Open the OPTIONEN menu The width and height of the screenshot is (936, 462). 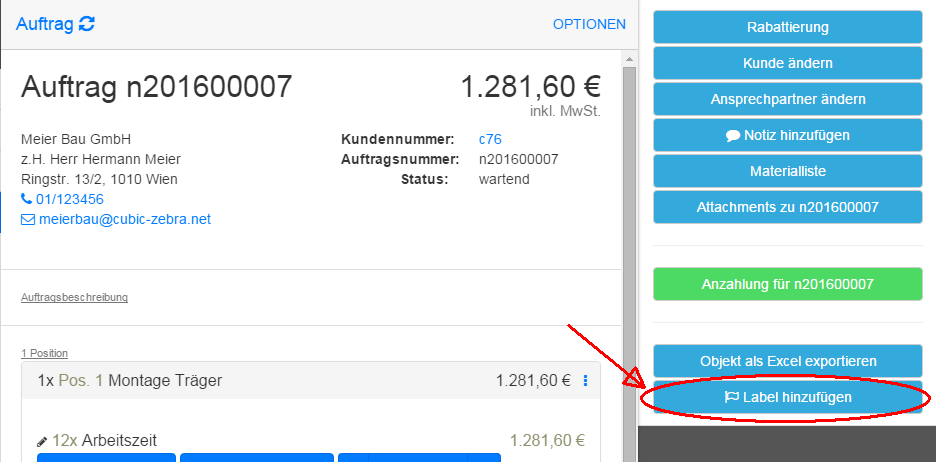(589, 24)
